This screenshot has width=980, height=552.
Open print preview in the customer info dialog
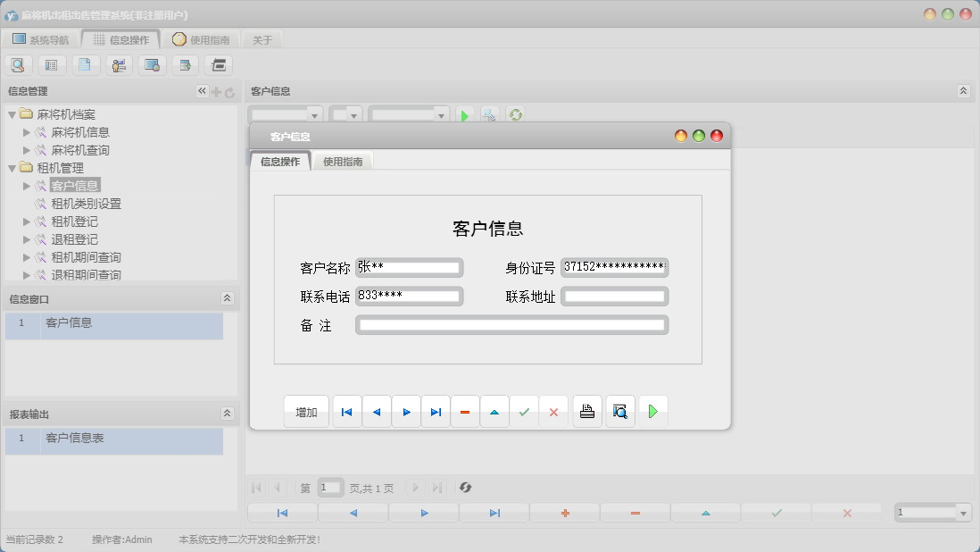click(x=620, y=411)
